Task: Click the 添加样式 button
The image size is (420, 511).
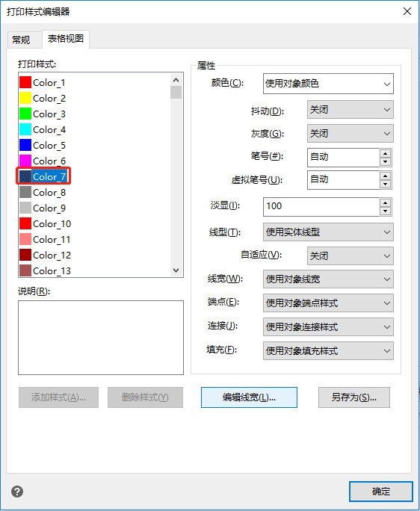Action: (58, 397)
